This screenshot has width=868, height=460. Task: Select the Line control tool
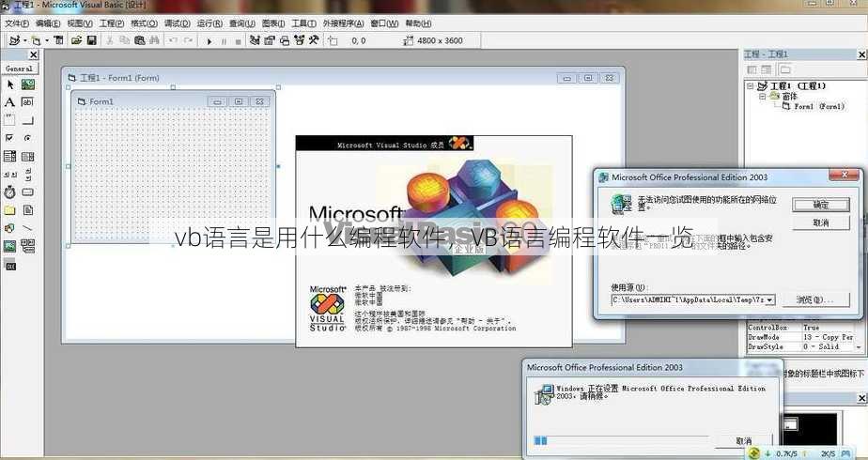pyautogui.click(x=27, y=228)
